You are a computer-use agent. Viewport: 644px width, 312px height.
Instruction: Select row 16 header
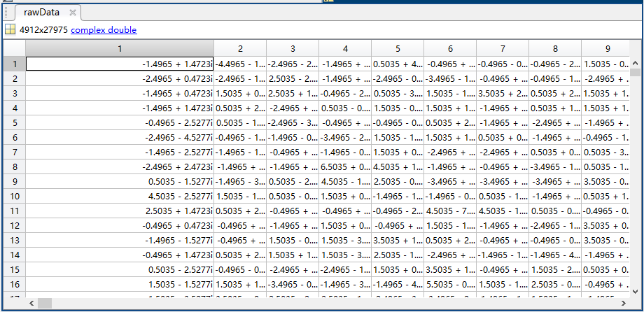pyautogui.click(x=15, y=285)
